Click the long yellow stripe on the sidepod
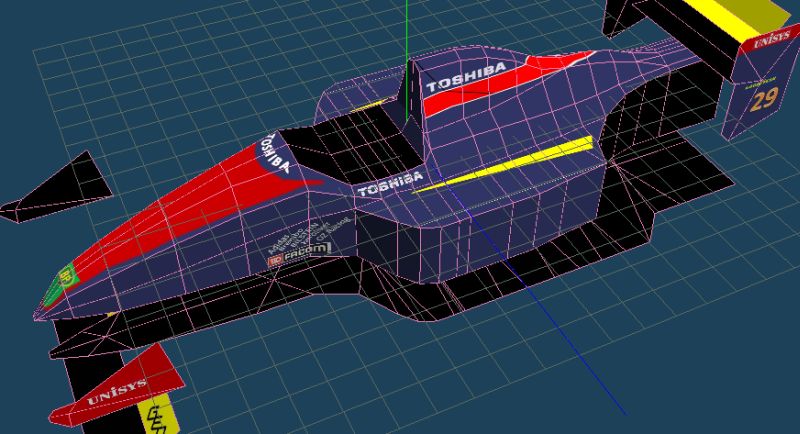 (508, 164)
